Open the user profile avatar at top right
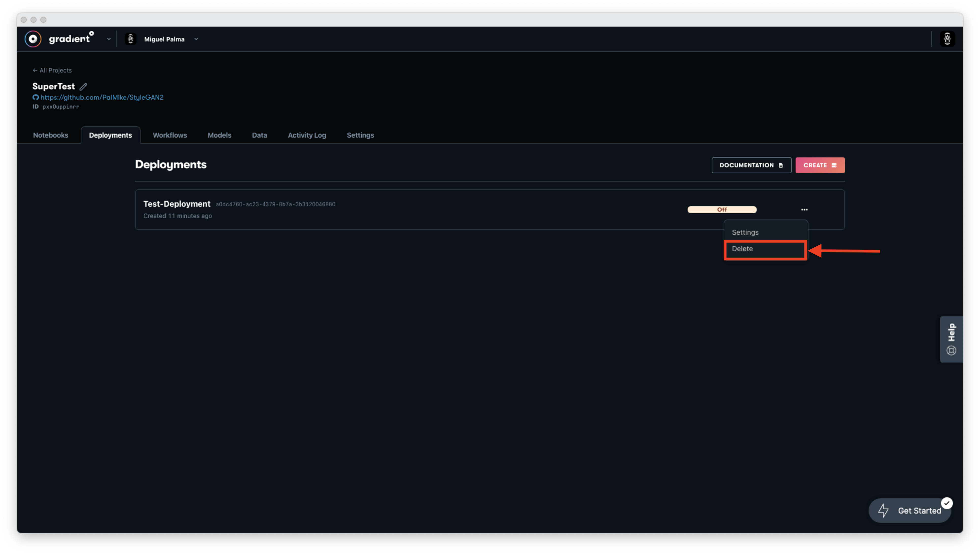The height and width of the screenshot is (554, 980). [x=947, y=39]
